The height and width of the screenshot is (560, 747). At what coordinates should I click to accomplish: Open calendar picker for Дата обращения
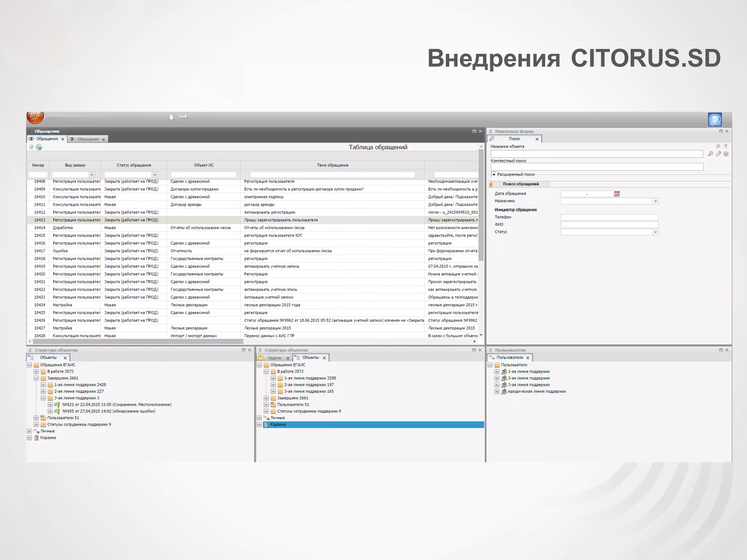(617, 194)
